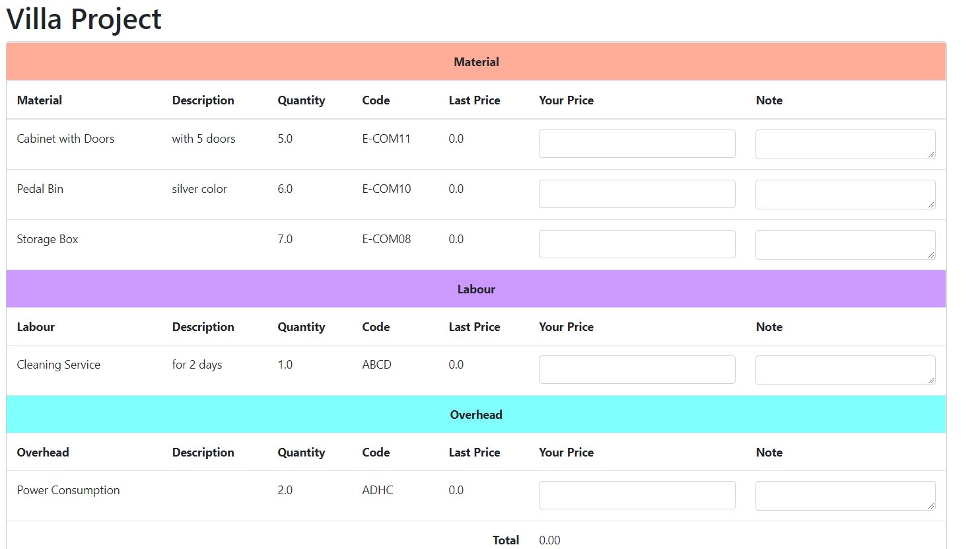Select Power Consumption price input

coord(637,495)
